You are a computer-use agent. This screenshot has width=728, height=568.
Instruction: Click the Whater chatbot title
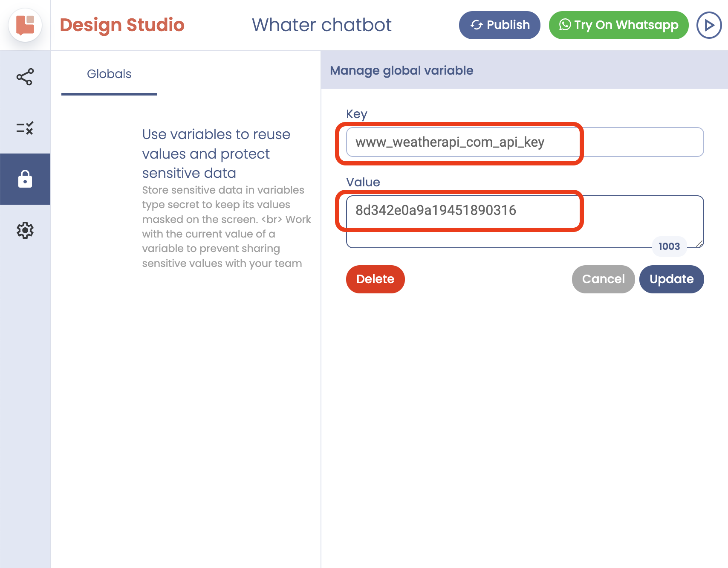click(x=321, y=25)
